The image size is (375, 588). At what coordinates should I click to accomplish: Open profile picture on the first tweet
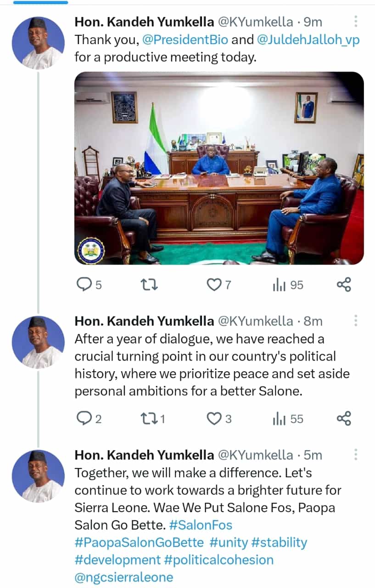coord(38,43)
